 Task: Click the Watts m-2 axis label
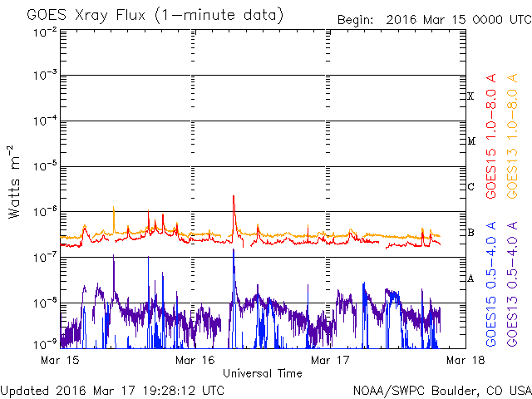pyautogui.click(x=14, y=182)
